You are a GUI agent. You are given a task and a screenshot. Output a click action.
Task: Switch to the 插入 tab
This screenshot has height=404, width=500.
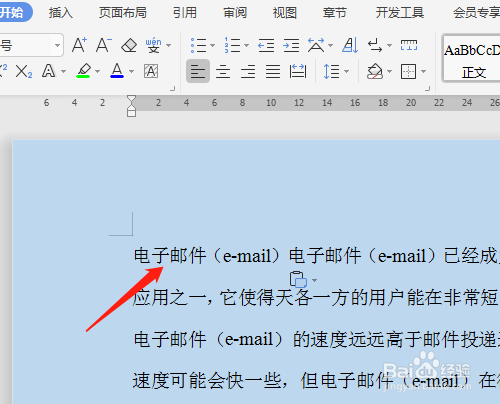(x=61, y=13)
